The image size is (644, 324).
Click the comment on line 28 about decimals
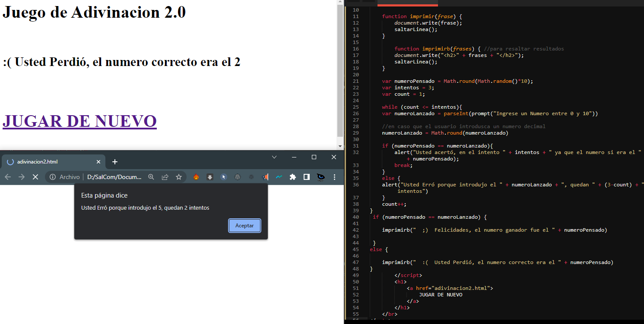pyautogui.click(x=463, y=126)
